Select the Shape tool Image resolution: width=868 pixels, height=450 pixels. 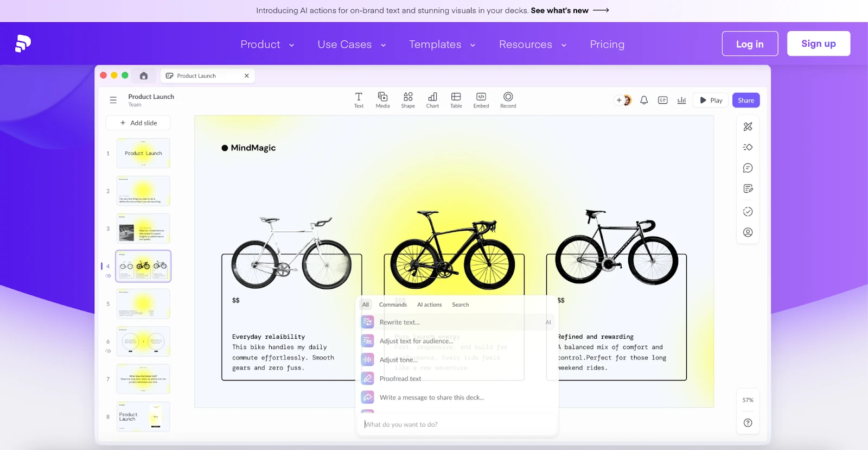(408, 100)
